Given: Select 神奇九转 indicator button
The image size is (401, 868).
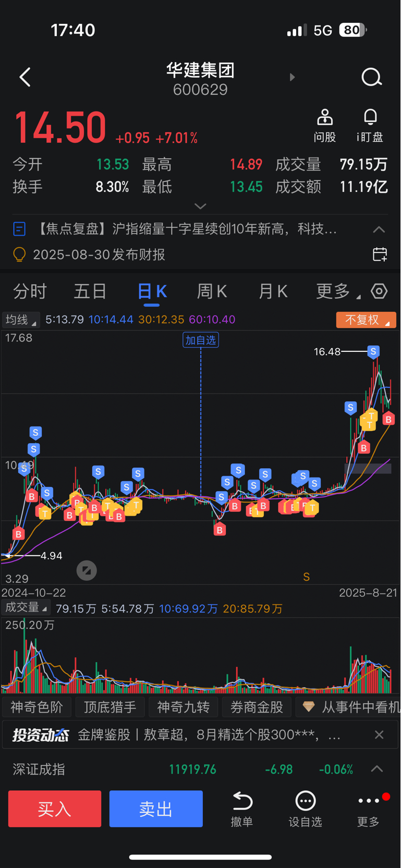Looking at the screenshot, I should [x=184, y=707].
